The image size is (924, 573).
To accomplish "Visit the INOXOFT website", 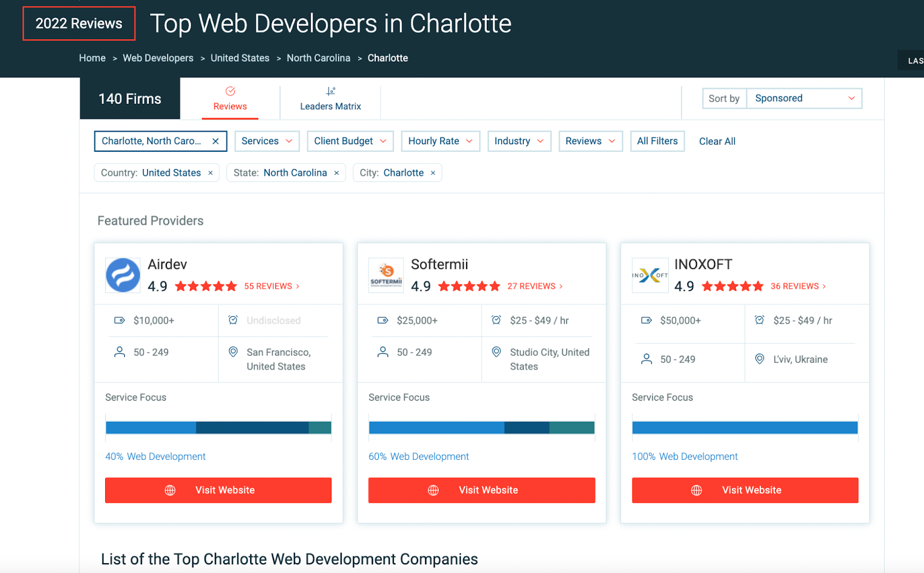I will pos(745,490).
